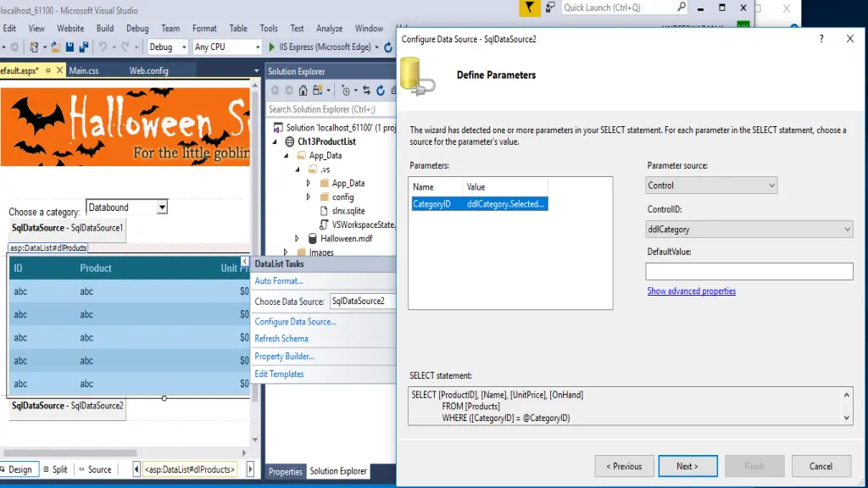The width and height of the screenshot is (868, 488).
Task: Click solutions and folders view switch icon
Action: [x=318, y=90]
